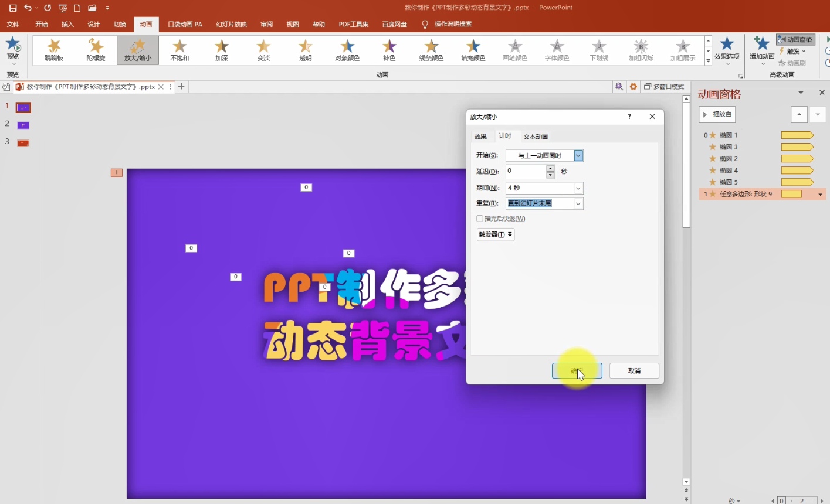This screenshot has width=830, height=504.
Task: Select 椭圆 1 yellow timeline bar
Action: point(797,135)
